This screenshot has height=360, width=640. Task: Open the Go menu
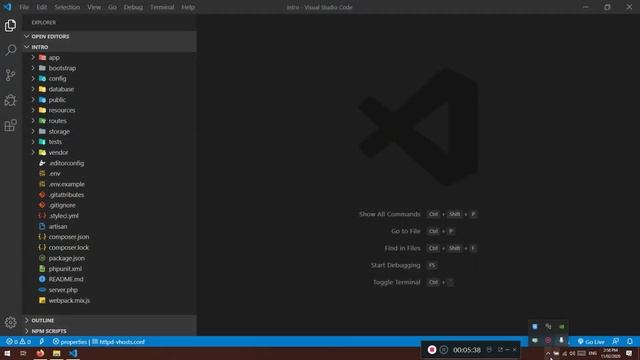click(x=112, y=7)
